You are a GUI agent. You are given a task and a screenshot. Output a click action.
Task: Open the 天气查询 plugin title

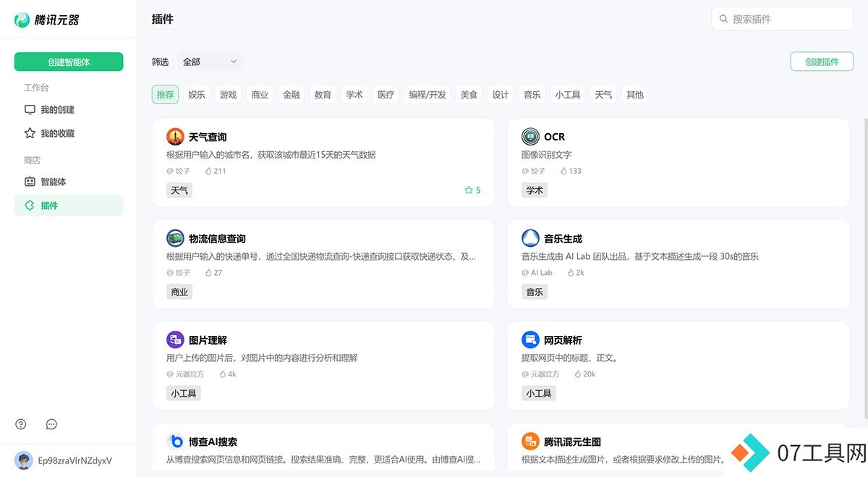click(208, 137)
